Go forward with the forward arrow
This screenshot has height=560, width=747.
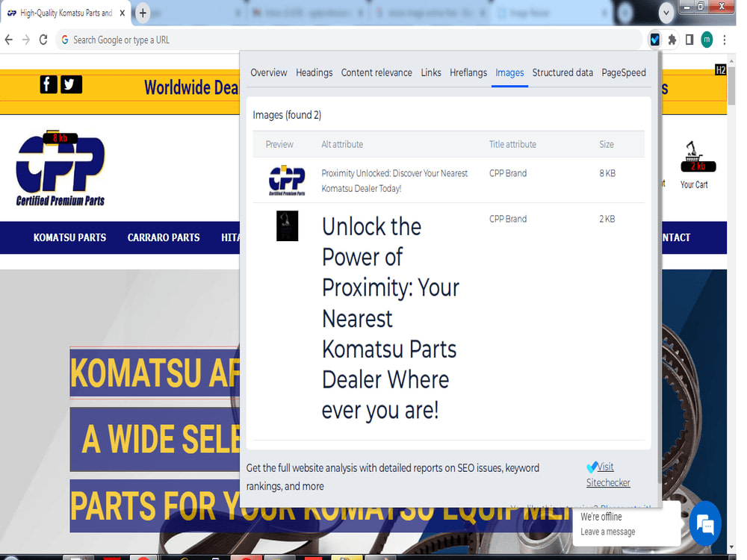point(25,40)
